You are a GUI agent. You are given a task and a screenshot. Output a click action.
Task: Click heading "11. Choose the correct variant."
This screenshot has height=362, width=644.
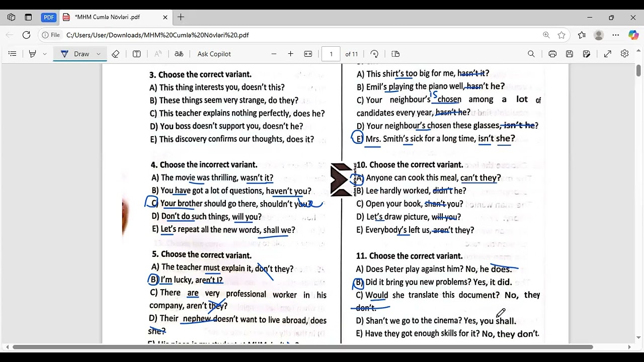pyautogui.click(x=409, y=256)
